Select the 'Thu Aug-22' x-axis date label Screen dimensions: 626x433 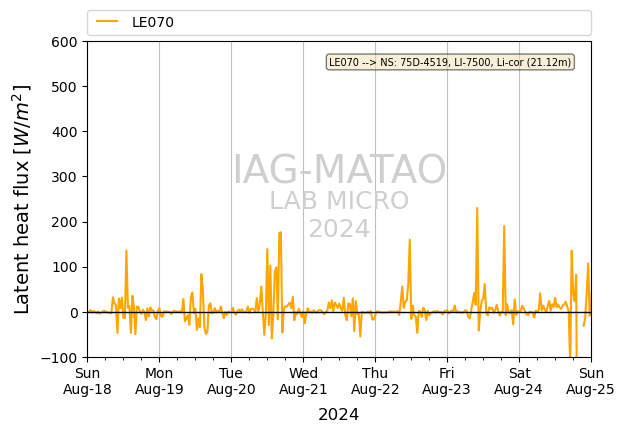coord(375,381)
